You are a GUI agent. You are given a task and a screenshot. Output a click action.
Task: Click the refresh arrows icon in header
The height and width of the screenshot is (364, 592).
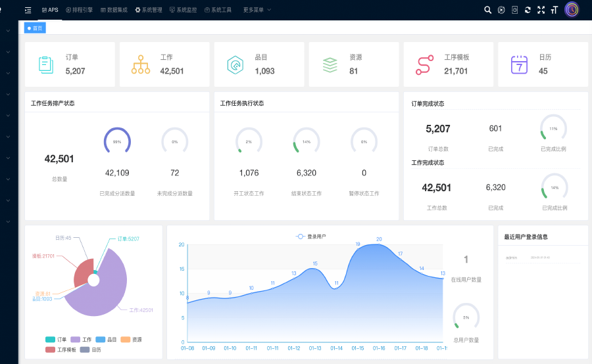[x=528, y=10]
